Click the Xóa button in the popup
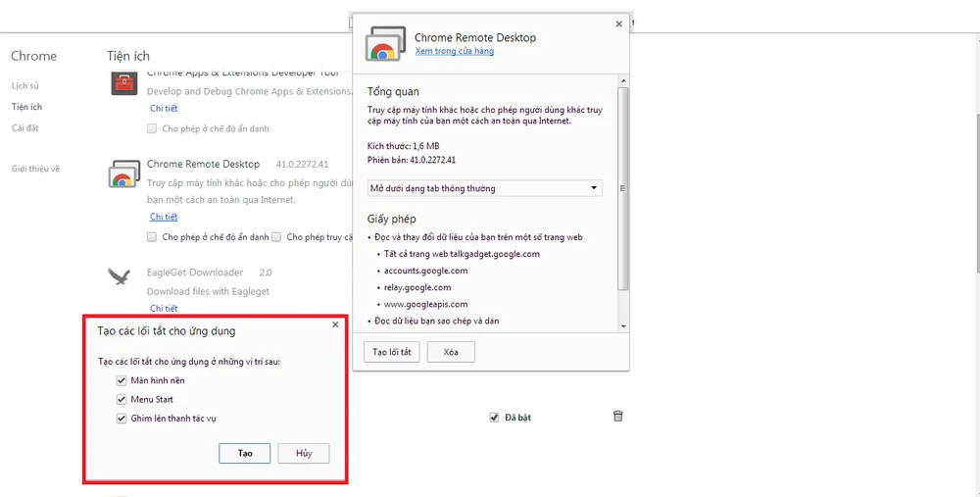 click(451, 352)
